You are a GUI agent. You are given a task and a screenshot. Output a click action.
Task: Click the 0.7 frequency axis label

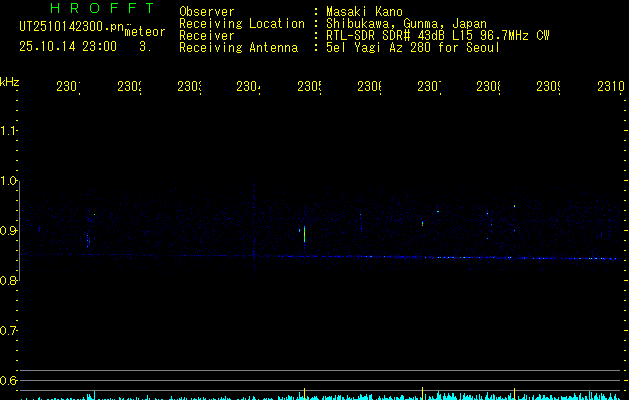[x=9, y=331]
